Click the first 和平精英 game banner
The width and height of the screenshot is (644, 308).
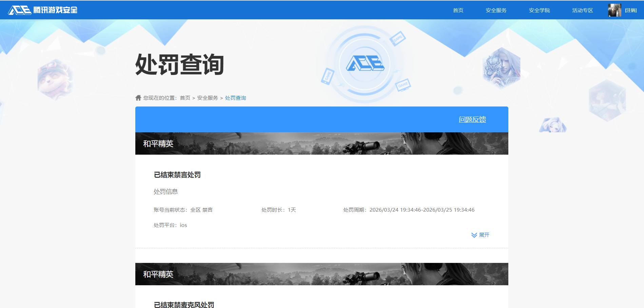click(321, 143)
